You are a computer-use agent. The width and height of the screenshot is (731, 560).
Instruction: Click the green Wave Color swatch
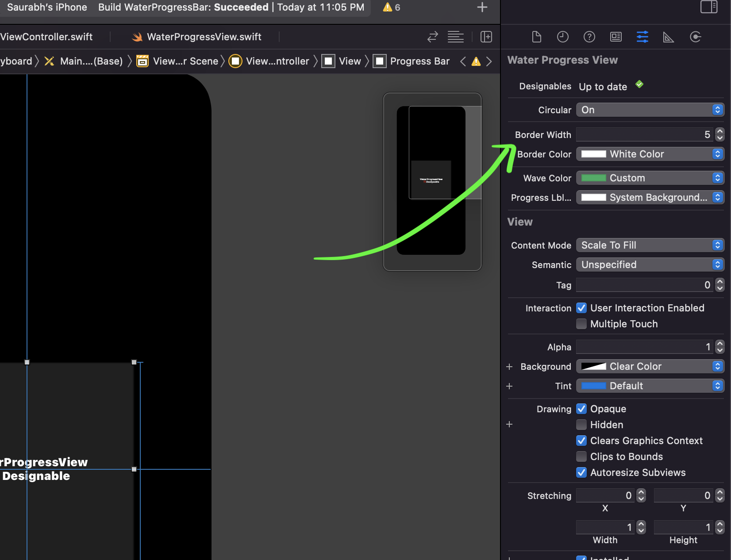tap(593, 178)
